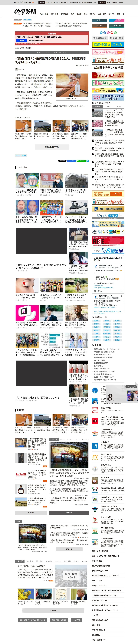Click the main article handwashing photo

(72, 85)
